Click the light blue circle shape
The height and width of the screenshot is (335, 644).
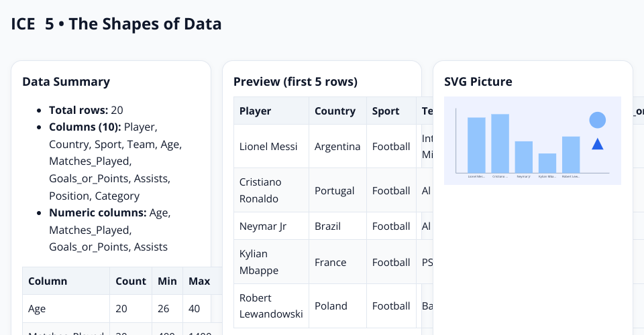pyautogui.click(x=597, y=120)
